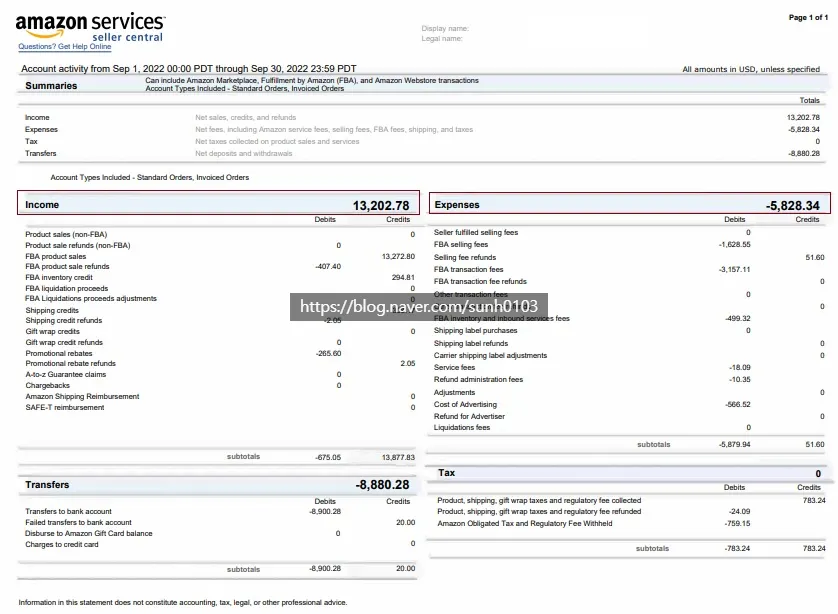Image resolution: width=838 pixels, height=614 pixels.
Task: Click Expenses subtotal debits -5,879.94
Action: [734, 445]
